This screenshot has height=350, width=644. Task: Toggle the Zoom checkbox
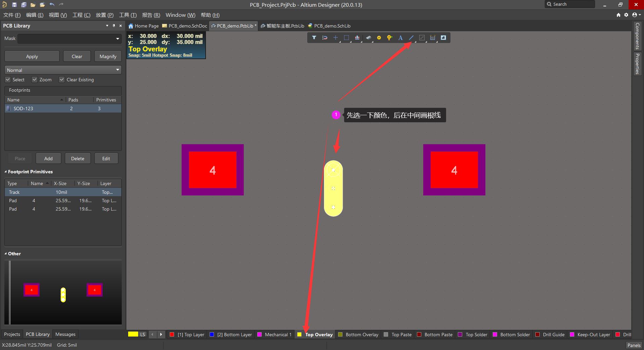(x=34, y=80)
